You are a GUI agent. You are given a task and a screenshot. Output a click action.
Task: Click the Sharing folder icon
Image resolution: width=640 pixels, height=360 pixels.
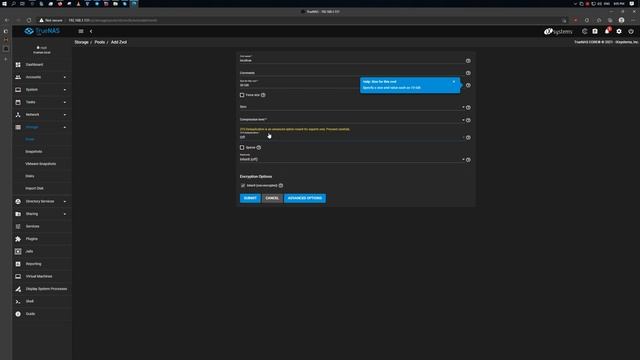point(18,214)
